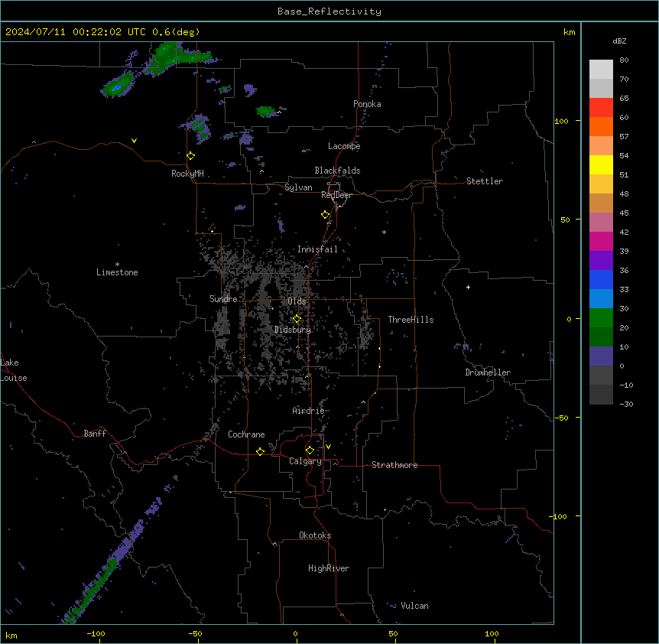Click the Strathmore city label
Viewport: 659px width, 644px height.
[x=394, y=465]
